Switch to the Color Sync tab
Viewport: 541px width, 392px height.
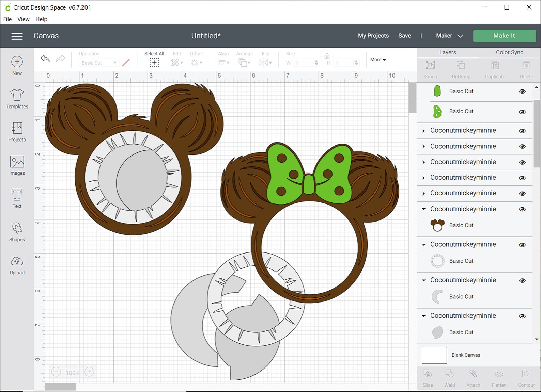click(509, 52)
